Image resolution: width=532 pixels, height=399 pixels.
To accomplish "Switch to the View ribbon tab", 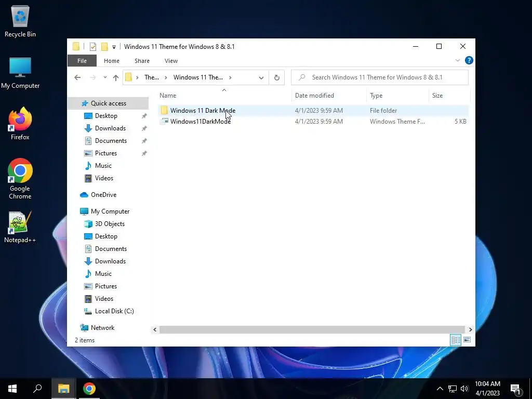I will pyautogui.click(x=171, y=61).
